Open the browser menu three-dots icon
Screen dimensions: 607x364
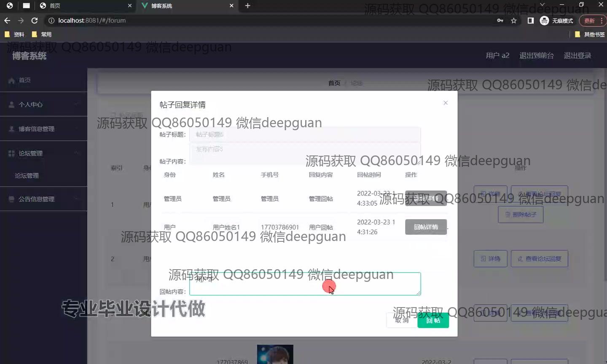pos(602,21)
